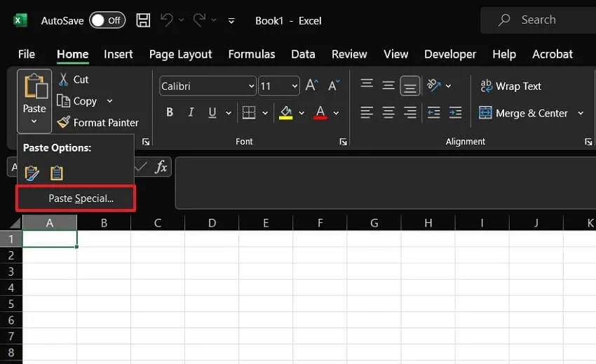596x364 pixels.
Task: Click the Save floppy disk icon
Action: coord(143,20)
